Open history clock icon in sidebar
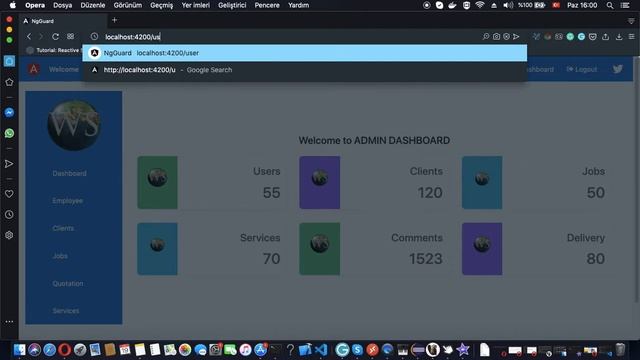640x360 pixels. [x=9, y=215]
